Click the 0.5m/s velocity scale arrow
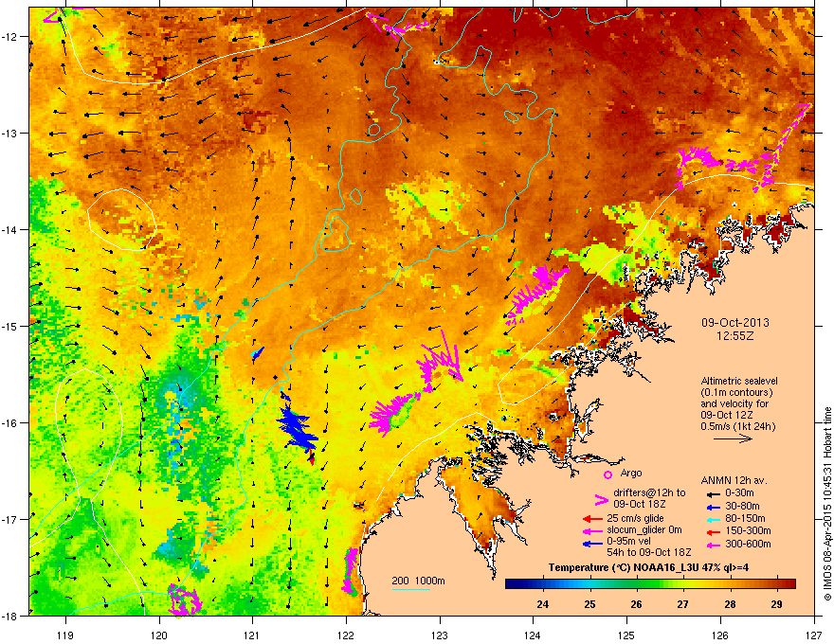This screenshot has width=834, height=644. 733,438
